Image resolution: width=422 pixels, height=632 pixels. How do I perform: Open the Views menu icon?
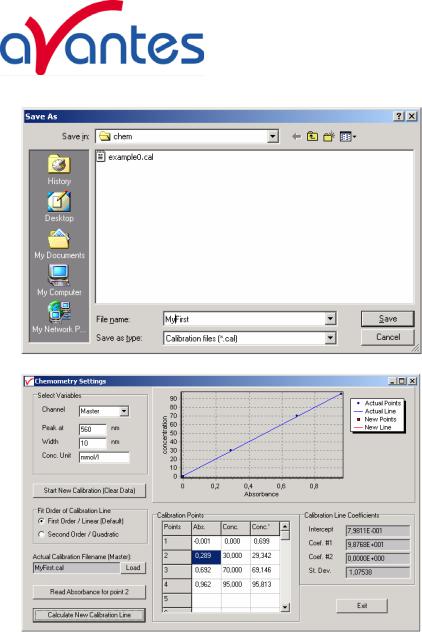click(x=347, y=137)
